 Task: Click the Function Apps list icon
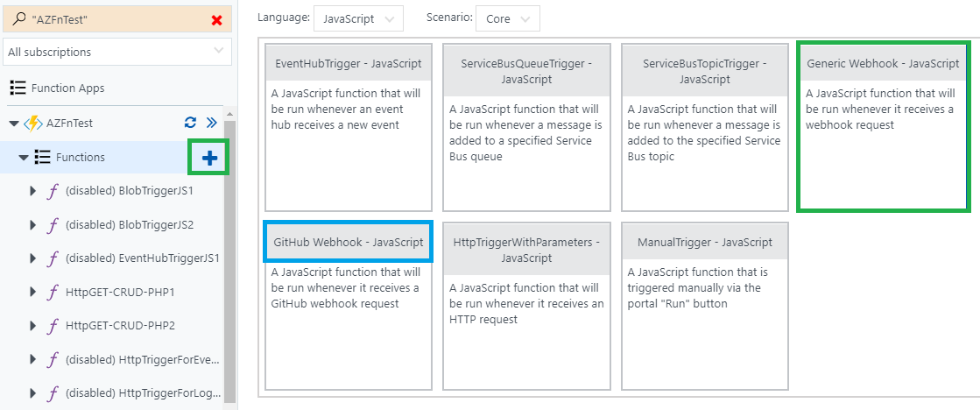[x=18, y=88]
